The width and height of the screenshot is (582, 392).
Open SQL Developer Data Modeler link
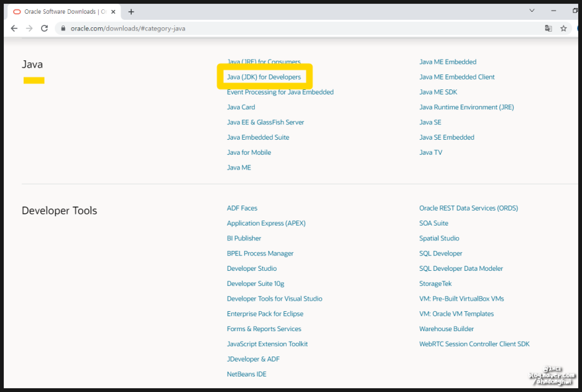(461, 268)
